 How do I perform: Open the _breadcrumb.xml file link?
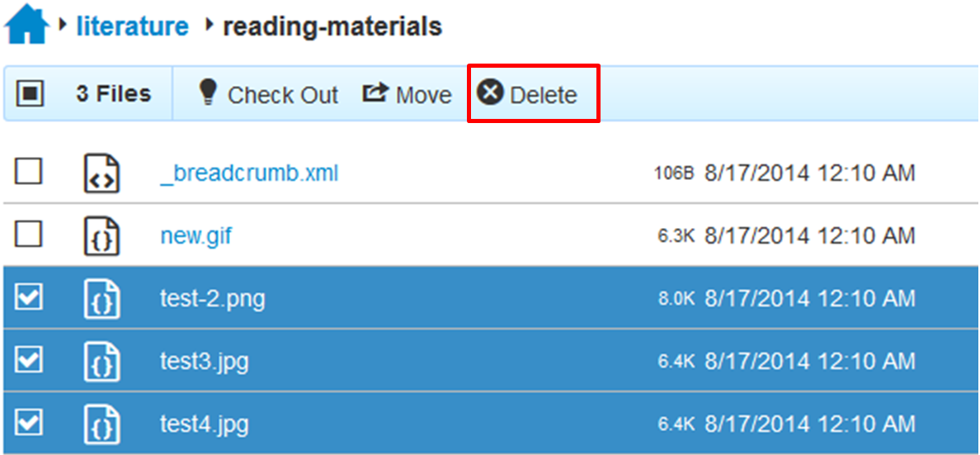point(249,173)
